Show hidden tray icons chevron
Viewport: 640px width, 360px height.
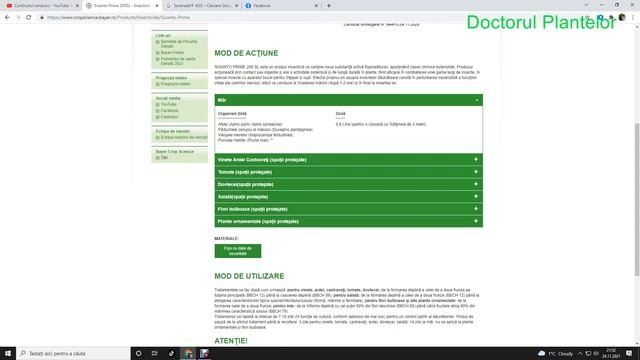(580, 353)
